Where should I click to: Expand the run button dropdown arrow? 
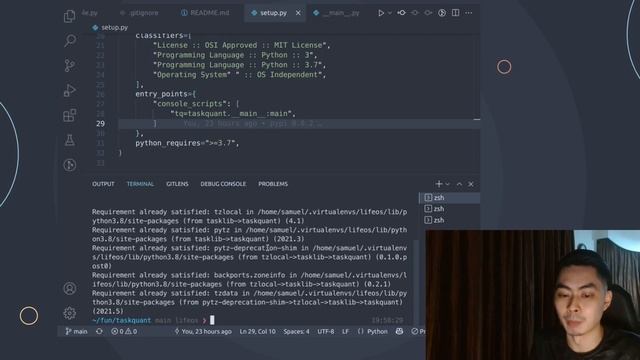point(390,13)
